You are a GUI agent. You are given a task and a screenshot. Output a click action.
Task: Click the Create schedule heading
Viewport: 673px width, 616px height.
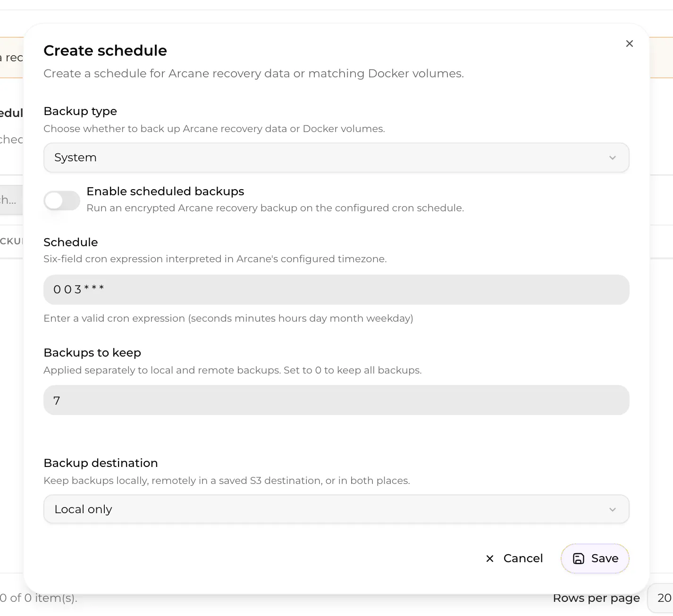tap(105, 50)
